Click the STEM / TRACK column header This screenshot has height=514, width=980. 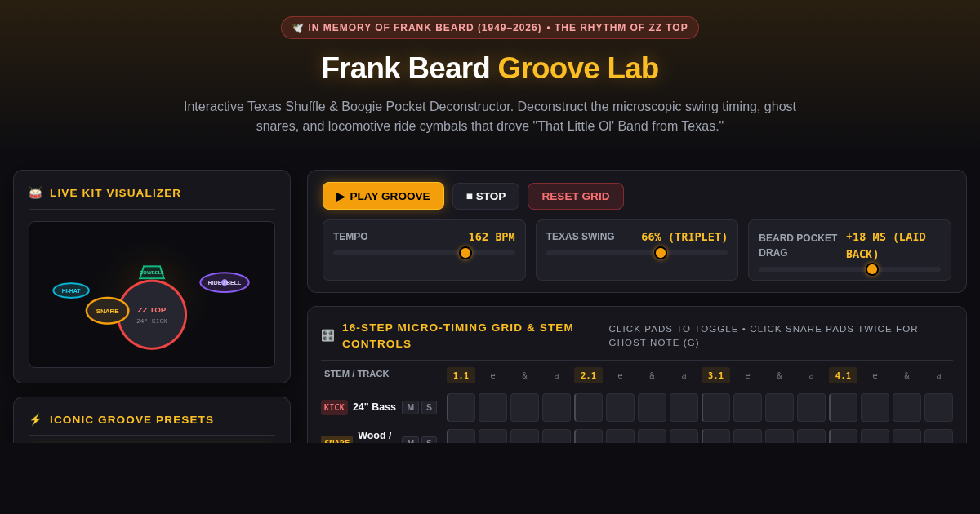[x=357, y=374]
